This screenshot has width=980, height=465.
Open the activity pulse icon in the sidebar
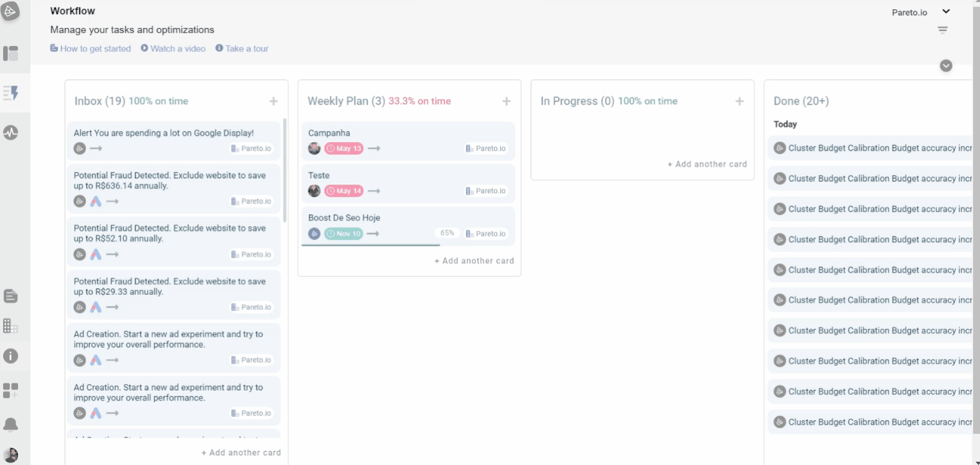[11, 132]
